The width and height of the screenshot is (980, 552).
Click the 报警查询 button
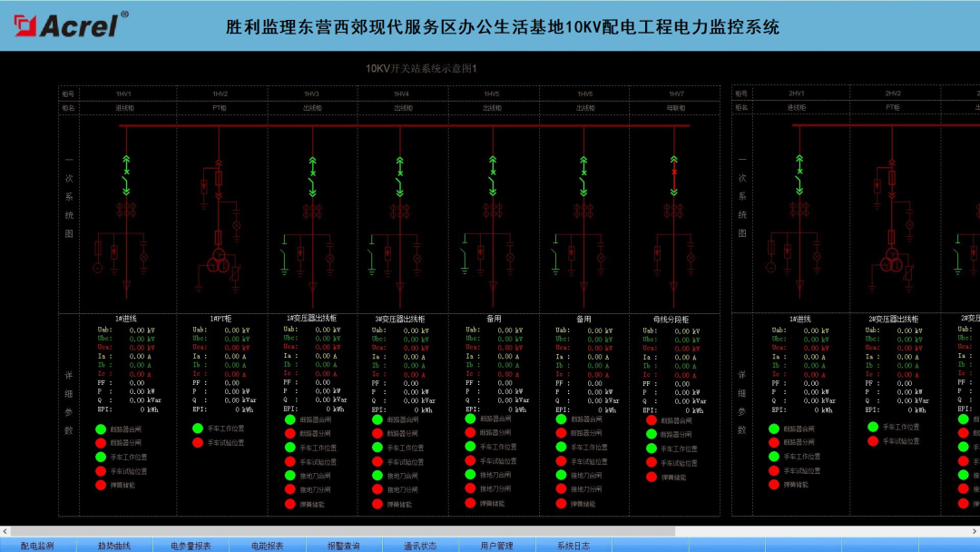pyautogui.click(x=343, y=546)
